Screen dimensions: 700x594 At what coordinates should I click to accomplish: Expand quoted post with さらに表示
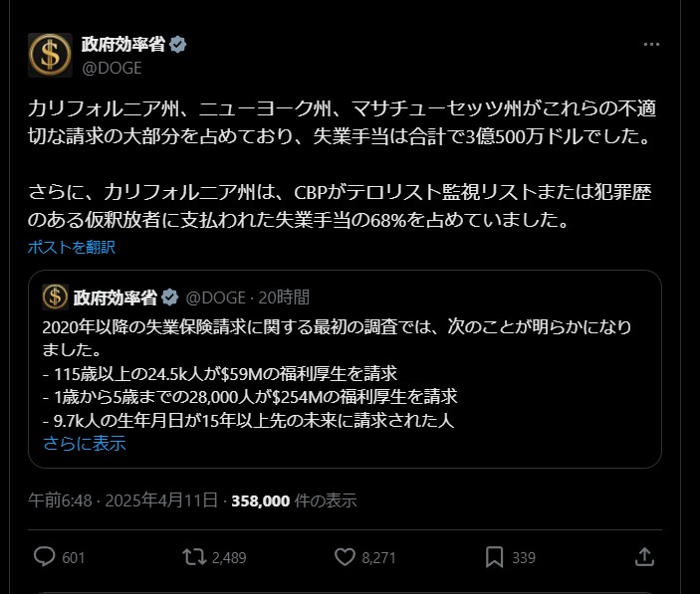point(85,444)
